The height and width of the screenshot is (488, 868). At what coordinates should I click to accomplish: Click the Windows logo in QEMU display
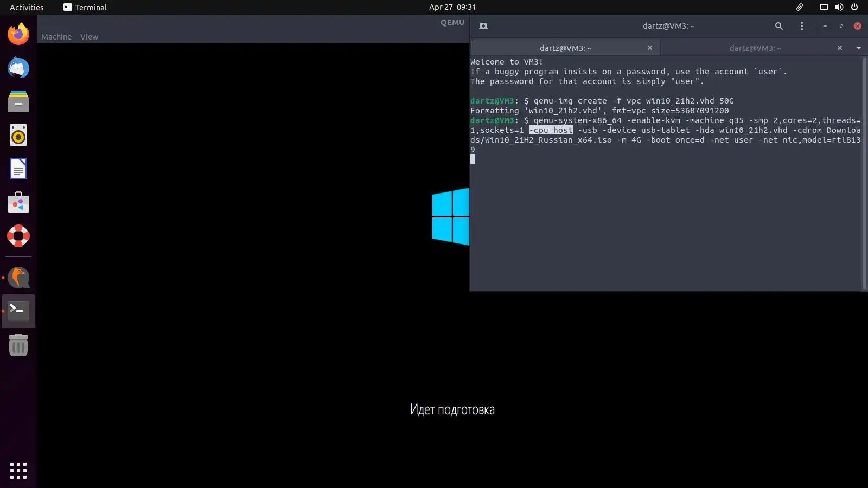(451, 216)
